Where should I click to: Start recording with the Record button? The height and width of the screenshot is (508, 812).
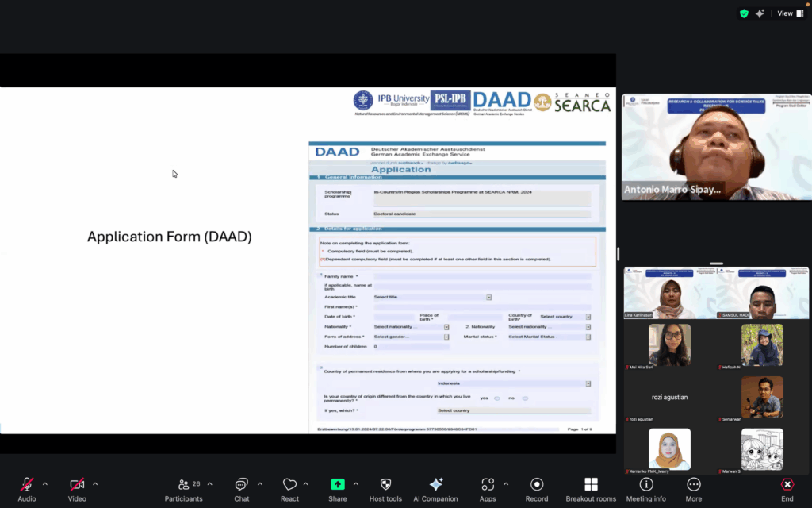[x=537, y=485]
